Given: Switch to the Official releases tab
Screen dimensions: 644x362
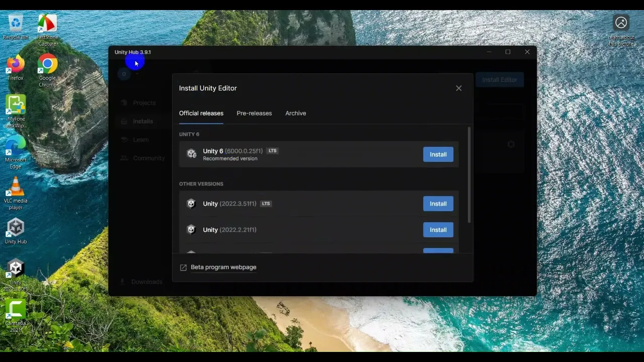Looking at the screenshot, I should click(x=201, y=113).
